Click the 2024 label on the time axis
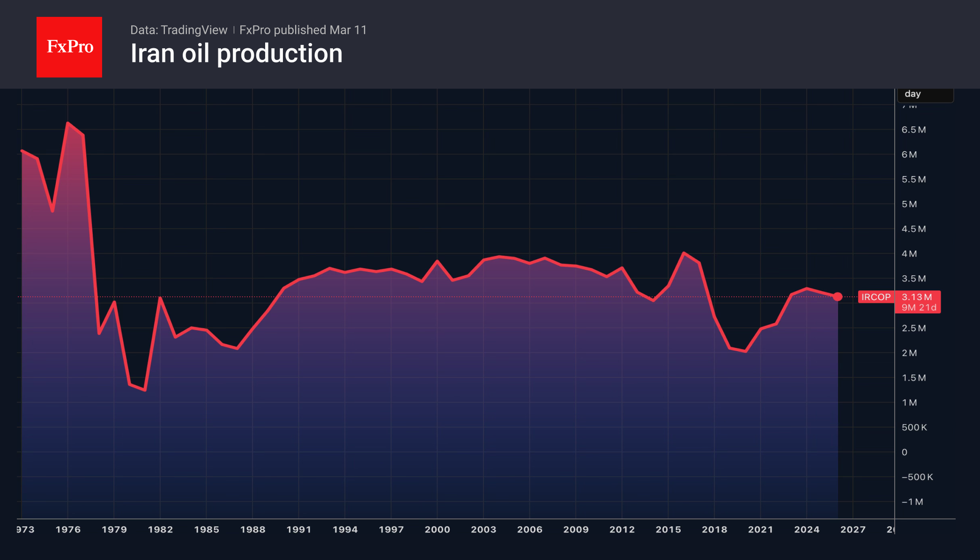Image resolution: width=980 pixels, height=560 pixels. pos(806,530)
